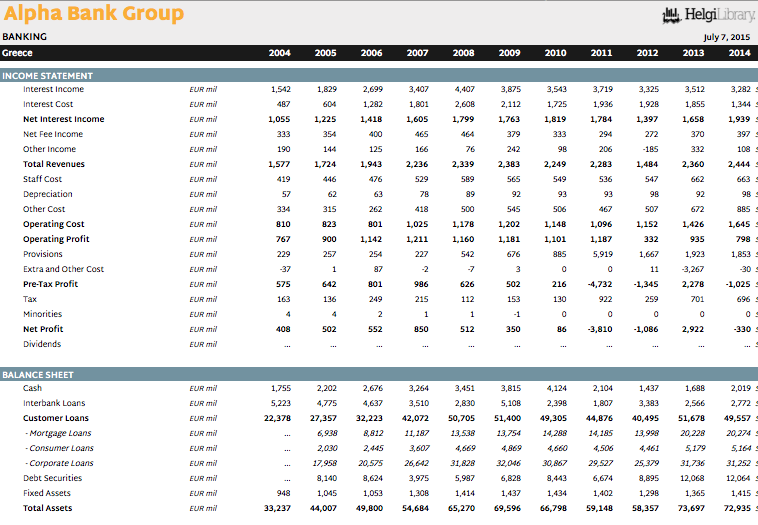
Task: Click the Interest Cost row label
Action: (x=48, y=104)
